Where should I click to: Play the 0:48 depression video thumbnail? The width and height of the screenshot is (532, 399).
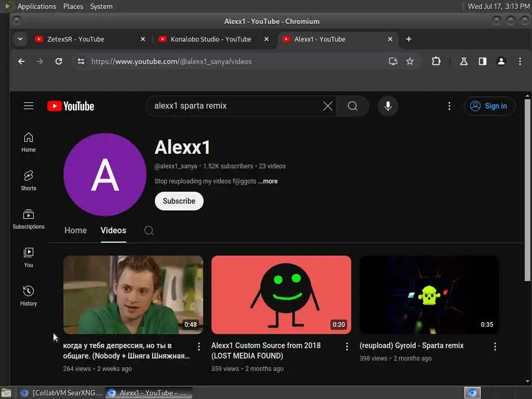coord(133,295)
